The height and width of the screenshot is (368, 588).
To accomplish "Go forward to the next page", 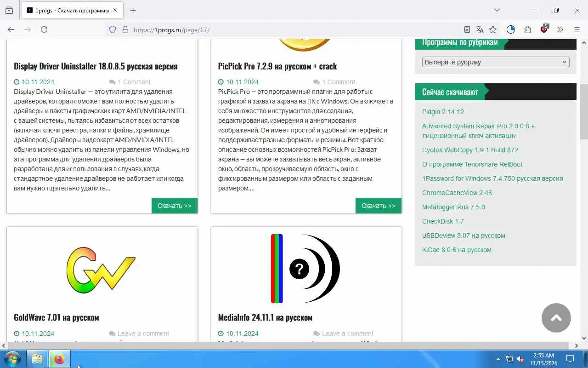I will click(28, 29).
